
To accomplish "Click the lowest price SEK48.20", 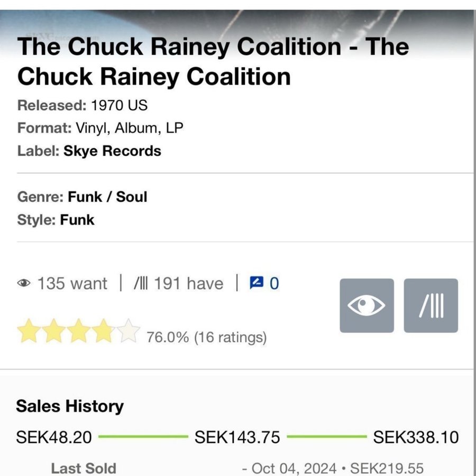I will tap(54, 437).
